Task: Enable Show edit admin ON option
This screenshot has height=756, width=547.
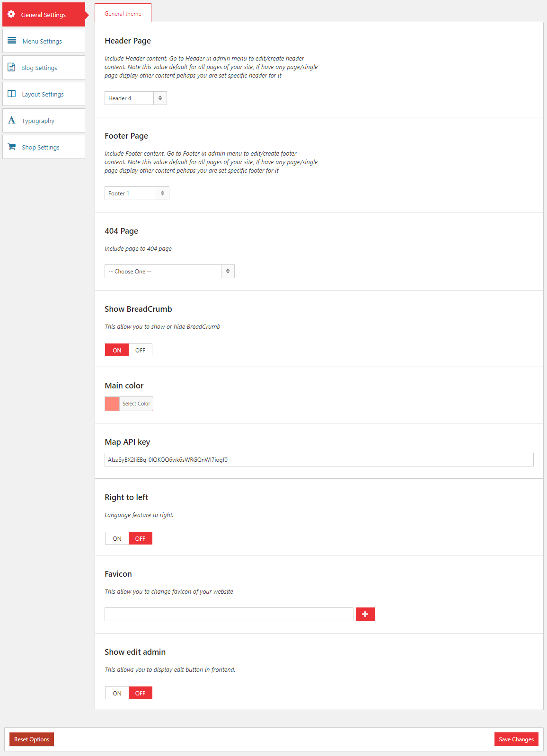Action: pyautogui.click(x=117, y=693)
